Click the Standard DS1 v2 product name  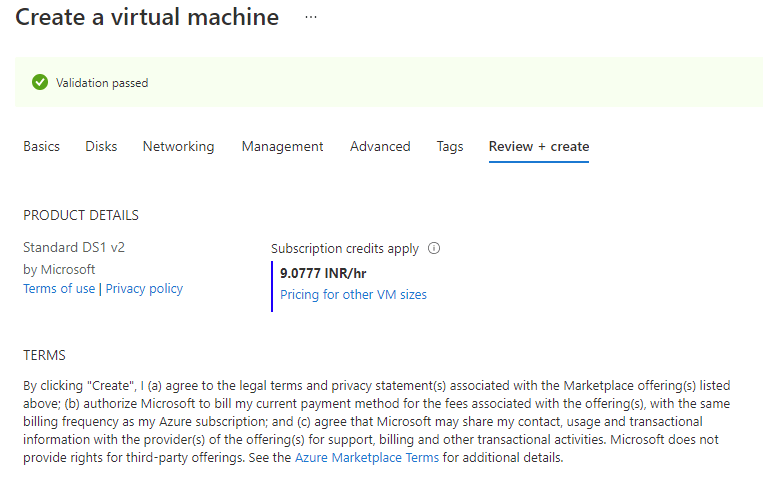tap(74, 247)
